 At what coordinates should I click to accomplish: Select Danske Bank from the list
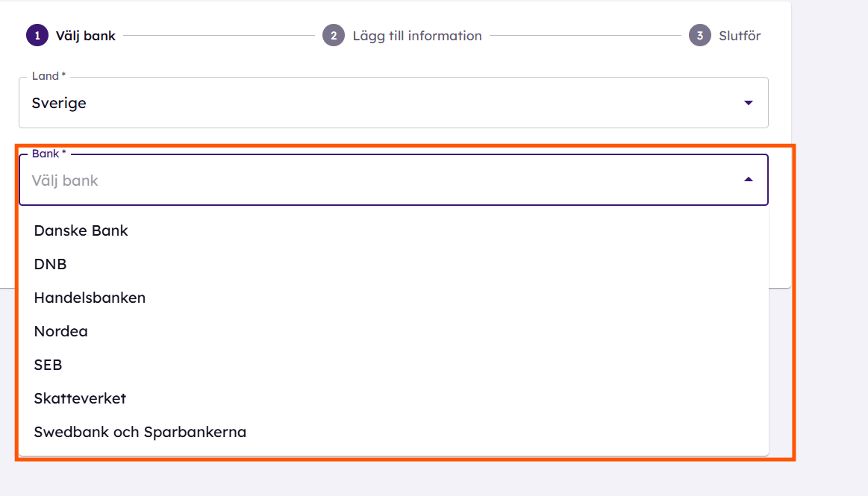[393, 230]
